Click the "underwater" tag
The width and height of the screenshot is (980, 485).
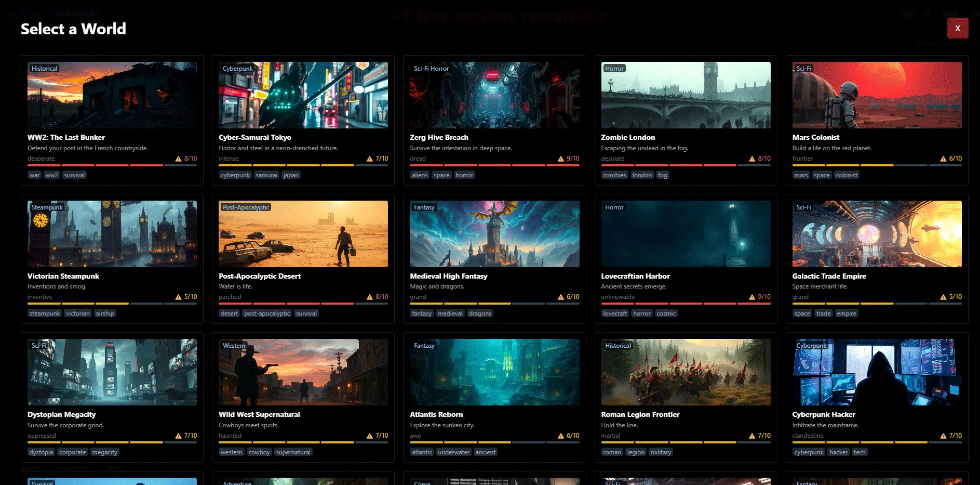coord(453,452)
